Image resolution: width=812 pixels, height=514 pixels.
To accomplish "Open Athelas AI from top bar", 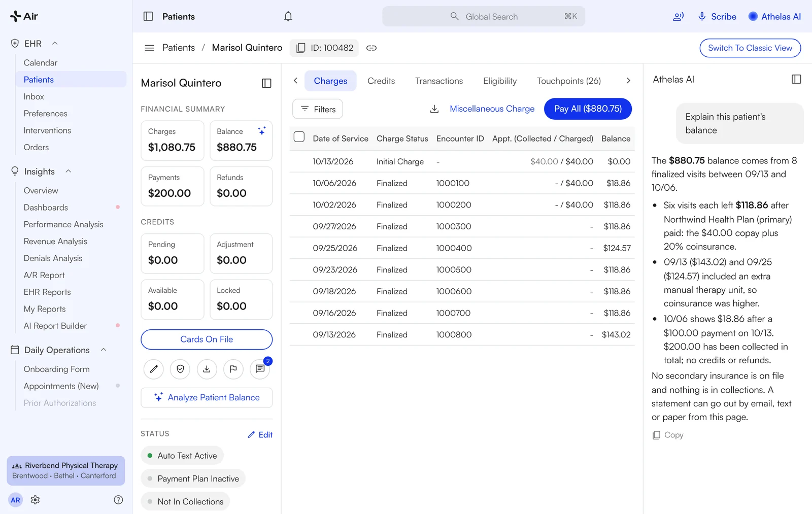I will click(x=774, y=16).
